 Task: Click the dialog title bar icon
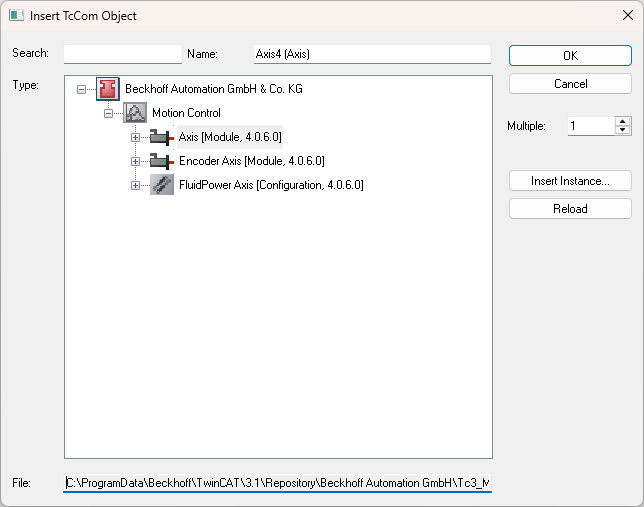pyautogui.click(x=16, y=16)
